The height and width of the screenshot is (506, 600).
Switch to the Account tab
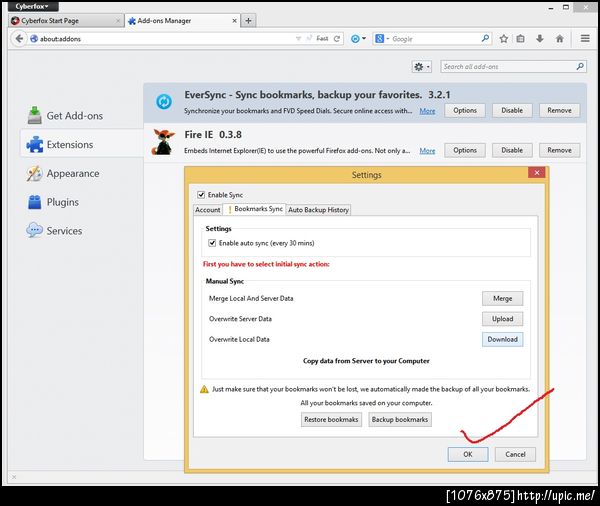[x=208, y=210]
